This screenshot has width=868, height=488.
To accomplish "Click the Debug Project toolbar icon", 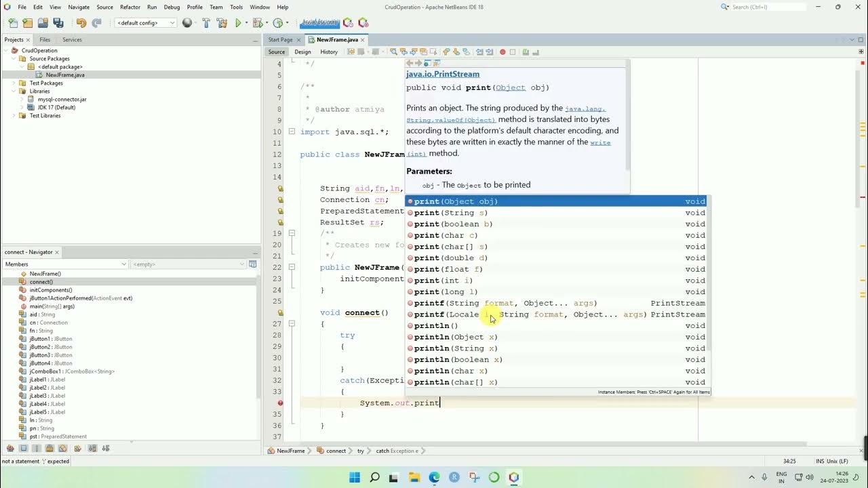I will pyautogui.click(x=257, y=22).
